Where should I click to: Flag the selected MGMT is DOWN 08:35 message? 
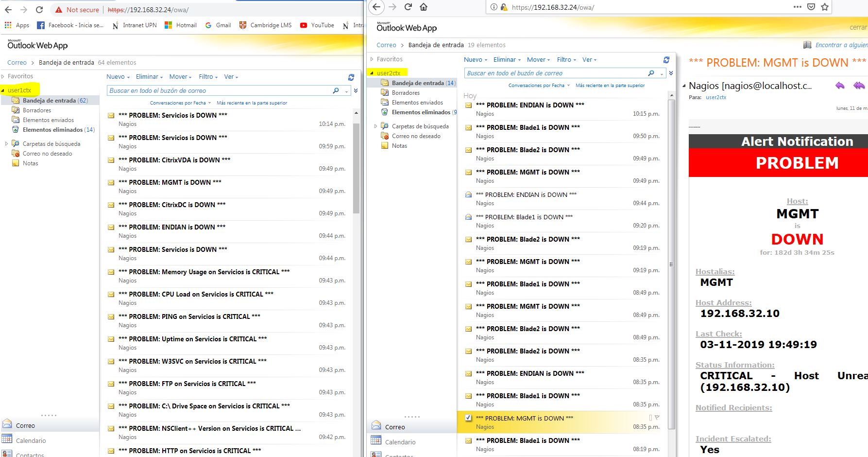coord(657,418)
